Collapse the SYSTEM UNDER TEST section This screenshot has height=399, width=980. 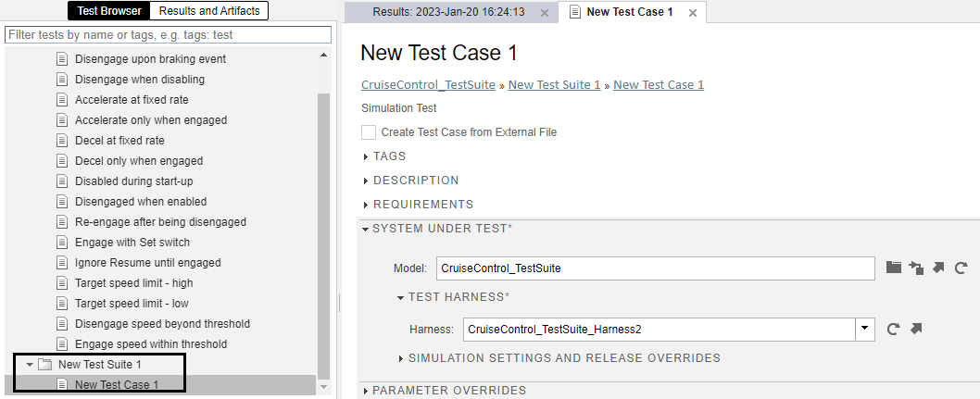(x=366, y=229)
